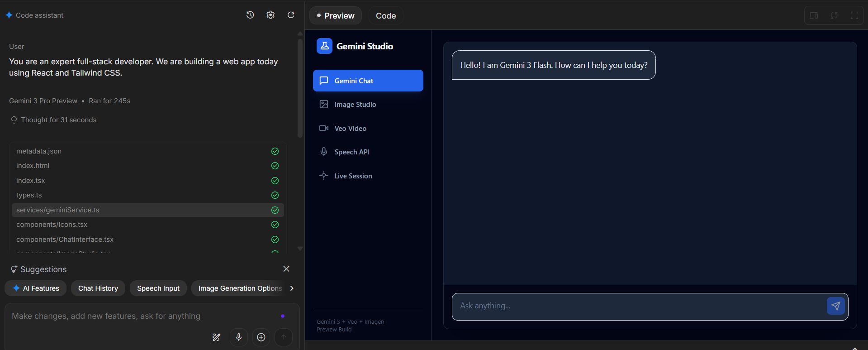
Task: Select the Chat History suggestion chip
Action: 98,288
